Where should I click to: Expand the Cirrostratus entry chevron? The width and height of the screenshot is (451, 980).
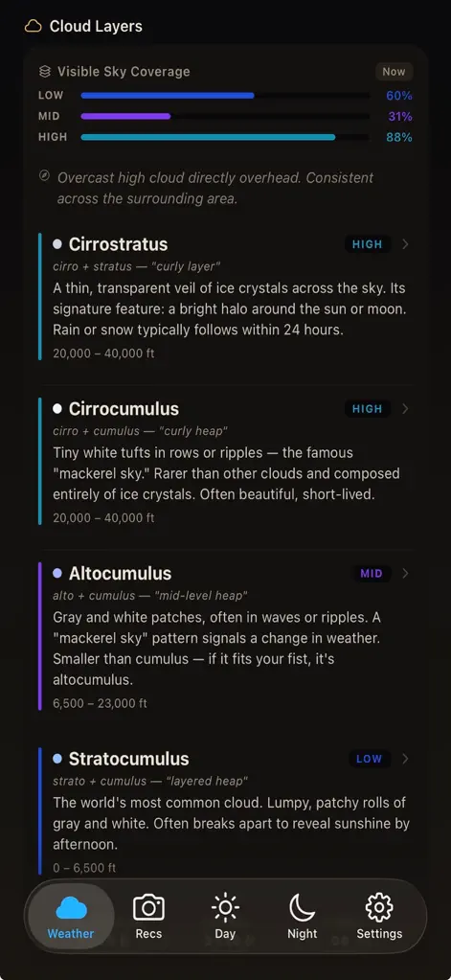click(x=405, y=244)
